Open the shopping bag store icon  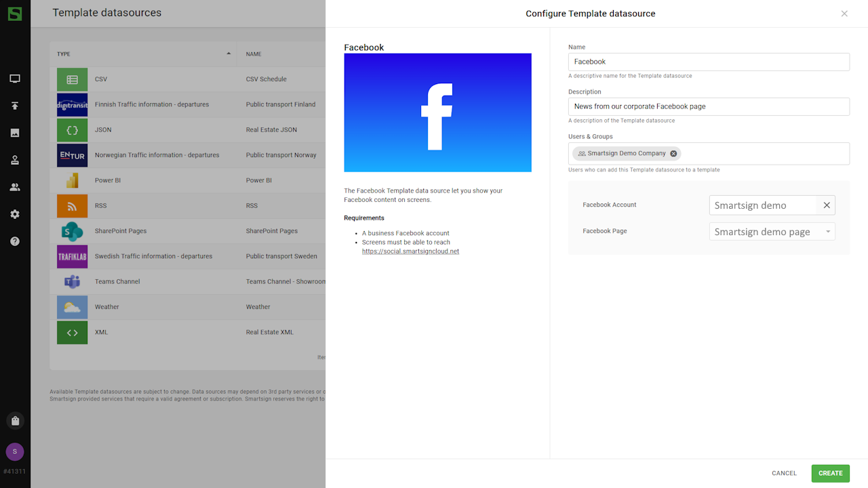pyautogui.click(x=15, y=421)
